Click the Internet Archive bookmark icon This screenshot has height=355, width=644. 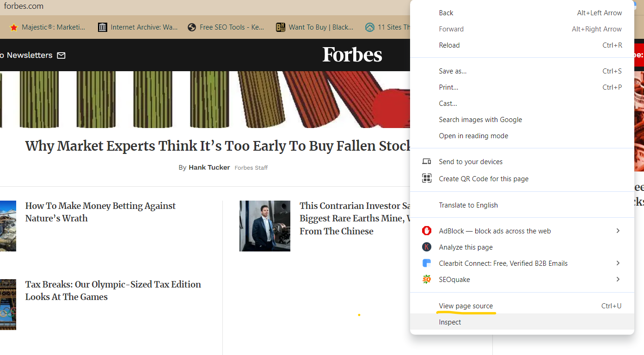102,27
